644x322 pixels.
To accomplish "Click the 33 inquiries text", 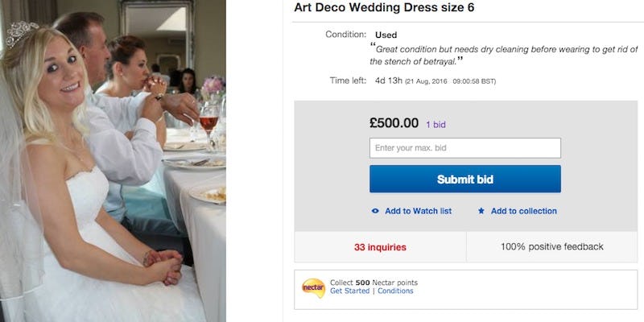I will 380,247.
